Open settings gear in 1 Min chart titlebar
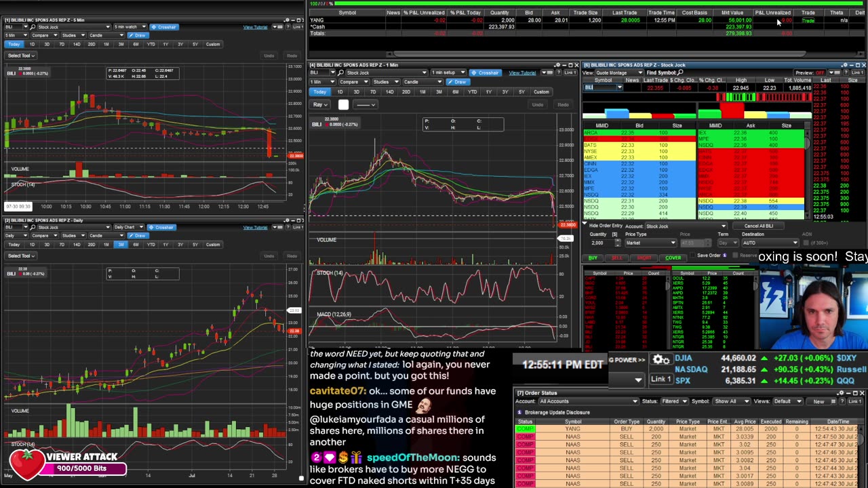868x488 pixels. coord(557,65)
